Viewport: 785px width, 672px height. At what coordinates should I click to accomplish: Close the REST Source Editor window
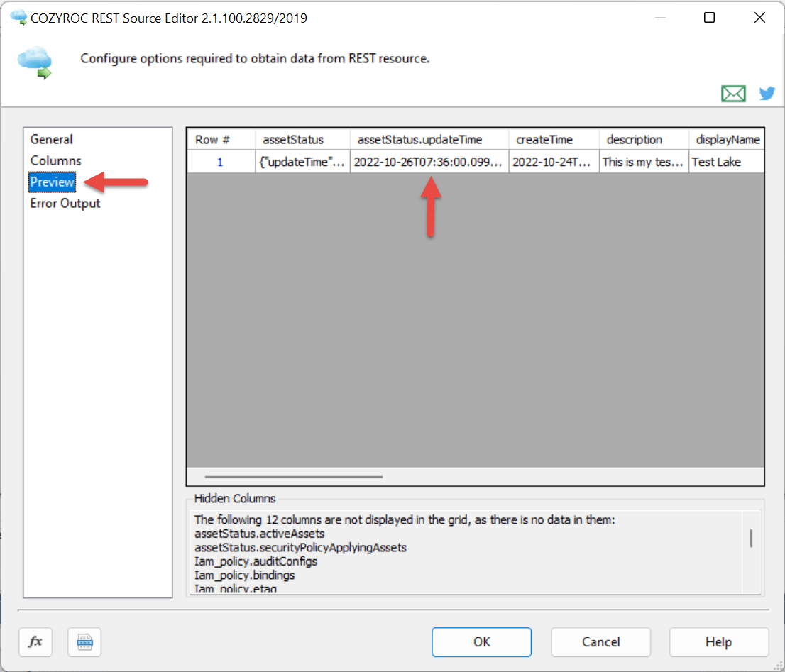[x=759, y=18]
